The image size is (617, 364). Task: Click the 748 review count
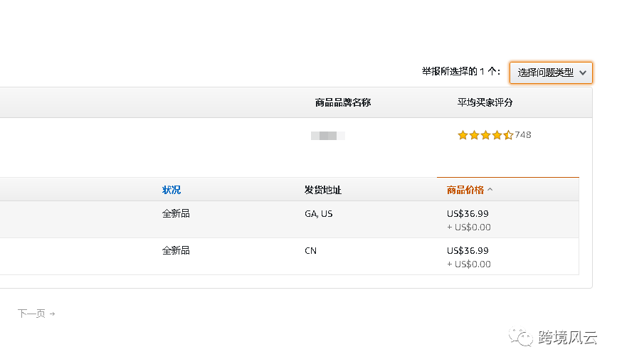pyautogui.click(x=523, y=135)
